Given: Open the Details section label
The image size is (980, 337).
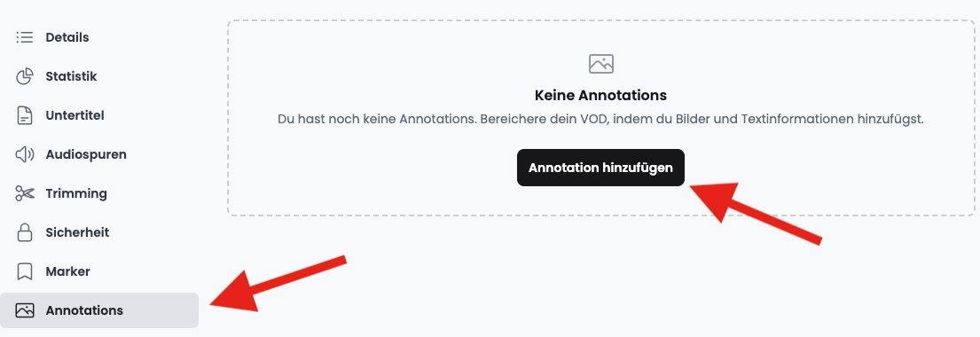Looking at the screenshot, I should tap(67, 37).
